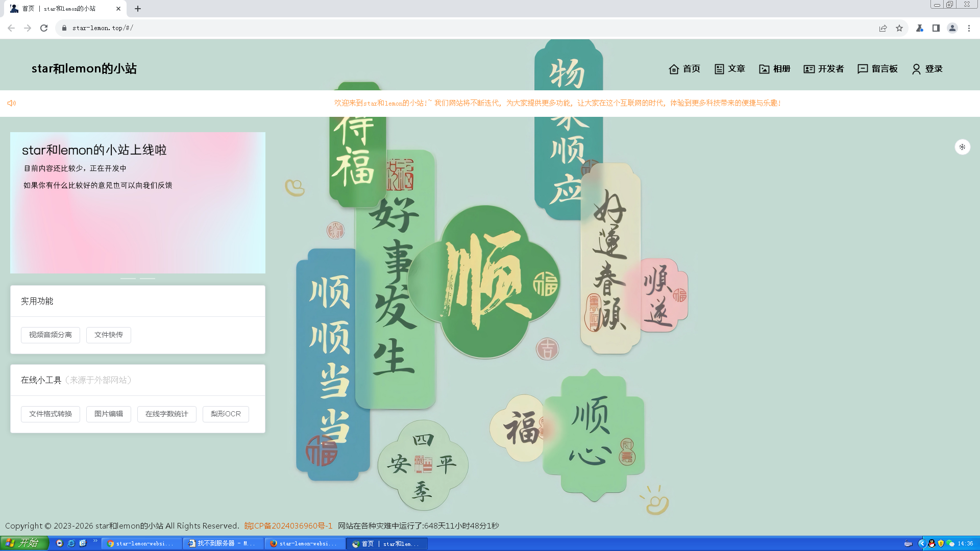The image size is (980, 551).
Task: Bookmark the page with the star icon
Action: [899, 28]
